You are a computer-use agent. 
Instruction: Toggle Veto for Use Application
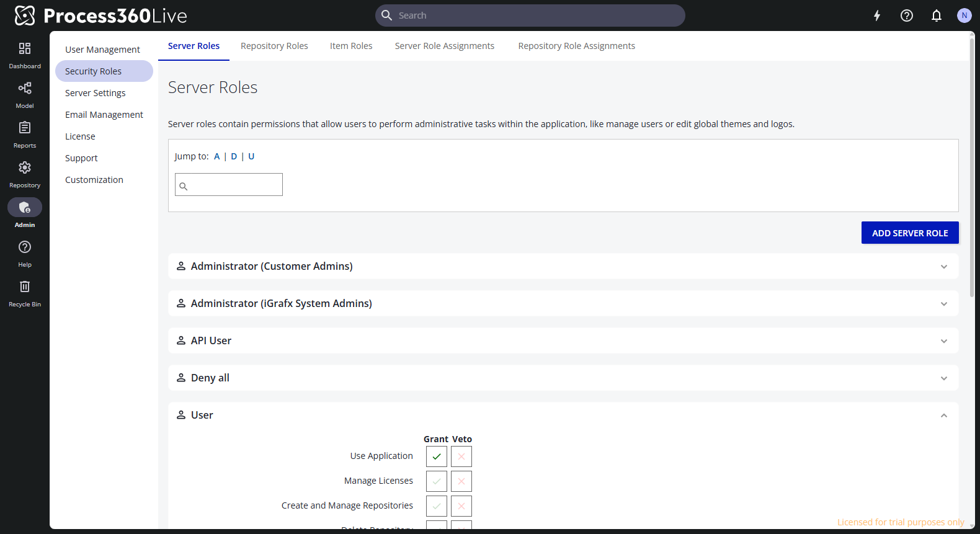(x=461, y=456)
